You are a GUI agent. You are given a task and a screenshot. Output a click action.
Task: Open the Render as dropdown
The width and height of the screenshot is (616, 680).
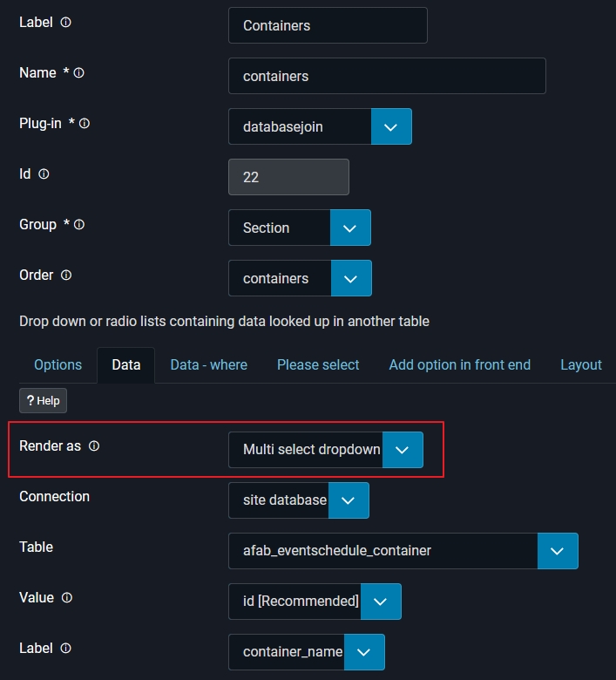tap(402, 450)
